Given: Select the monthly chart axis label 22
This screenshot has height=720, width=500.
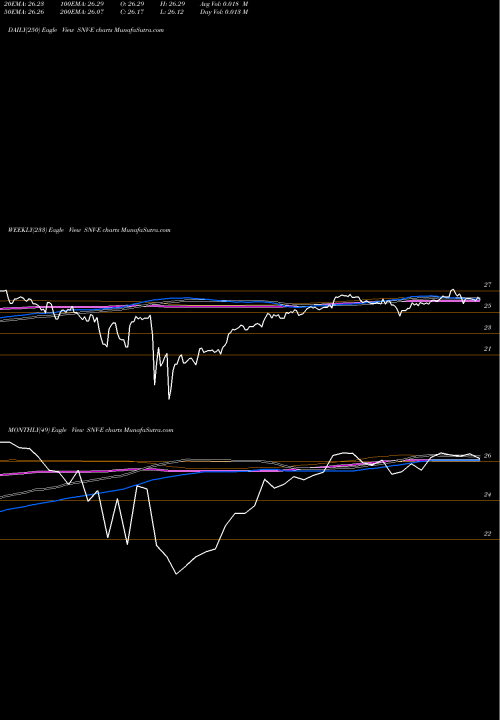Looking at the screenshot, I should tap(488, 534).
